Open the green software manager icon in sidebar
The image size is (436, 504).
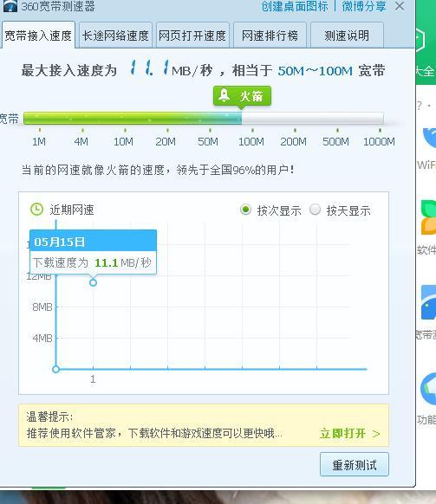(428, 217)
